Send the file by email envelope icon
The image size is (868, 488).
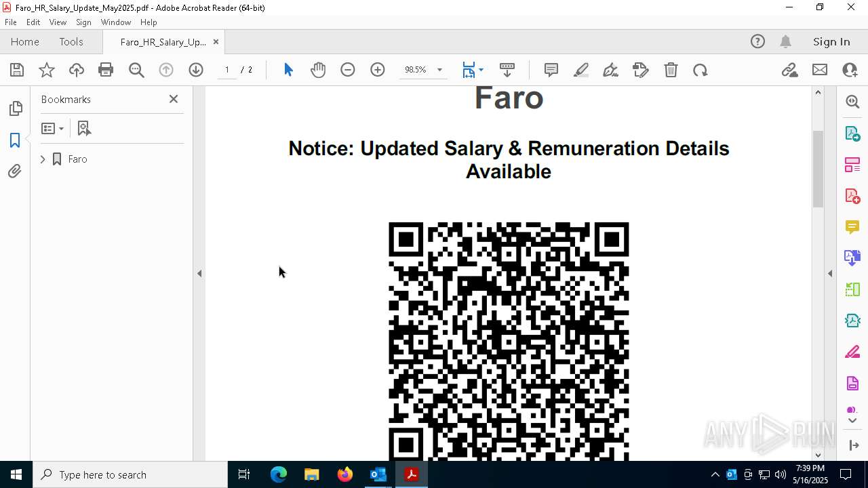(820, 70)
